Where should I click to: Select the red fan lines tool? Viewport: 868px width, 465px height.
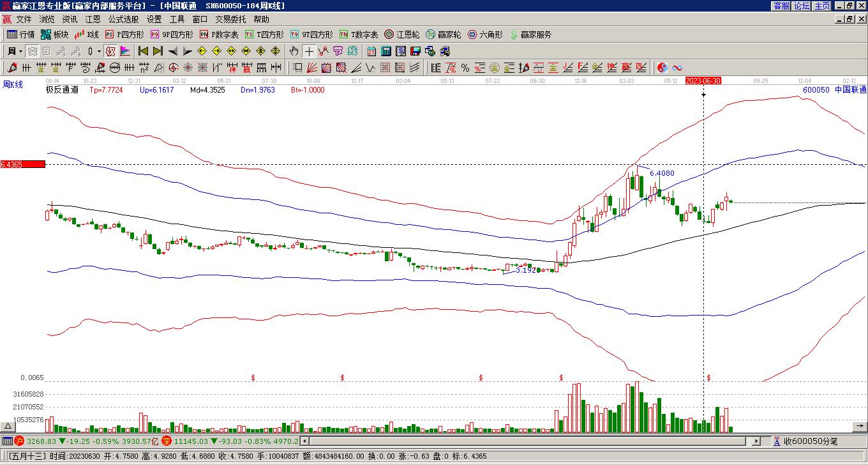pos(312,68)
